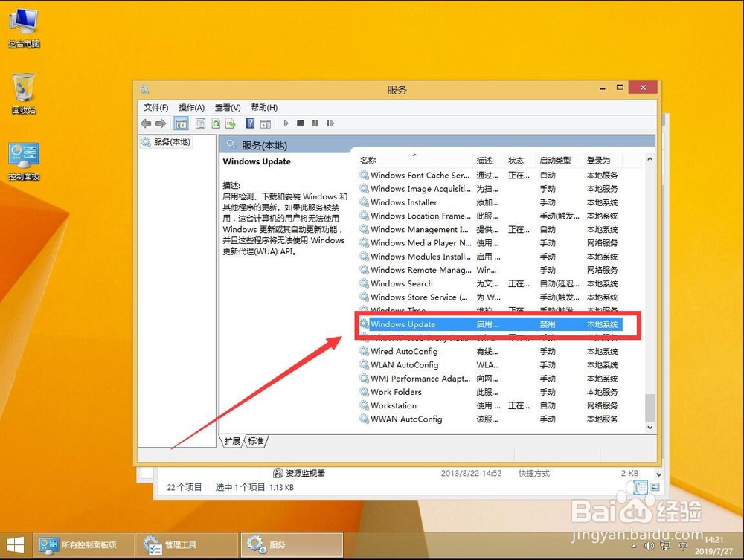Sort by the 状态 column header
Screen dimensions: 744x560
521,161
